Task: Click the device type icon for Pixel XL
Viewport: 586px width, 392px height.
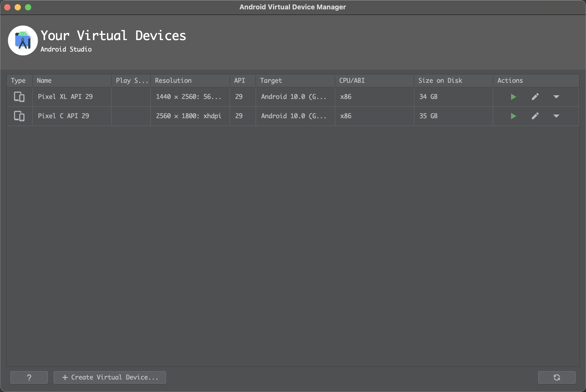Action: [x=19, y=97]
